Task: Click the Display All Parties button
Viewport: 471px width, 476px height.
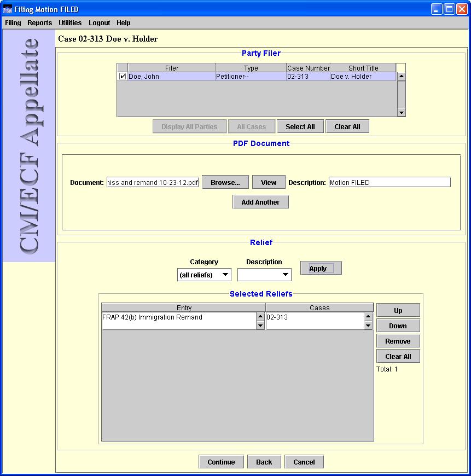Action: [x=189, y=126]
